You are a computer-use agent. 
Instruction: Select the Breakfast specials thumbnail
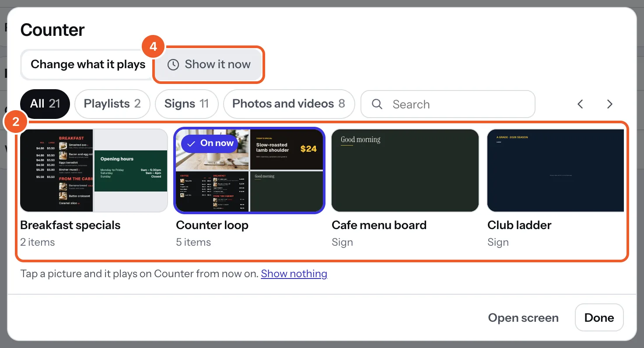pos(94,171)
